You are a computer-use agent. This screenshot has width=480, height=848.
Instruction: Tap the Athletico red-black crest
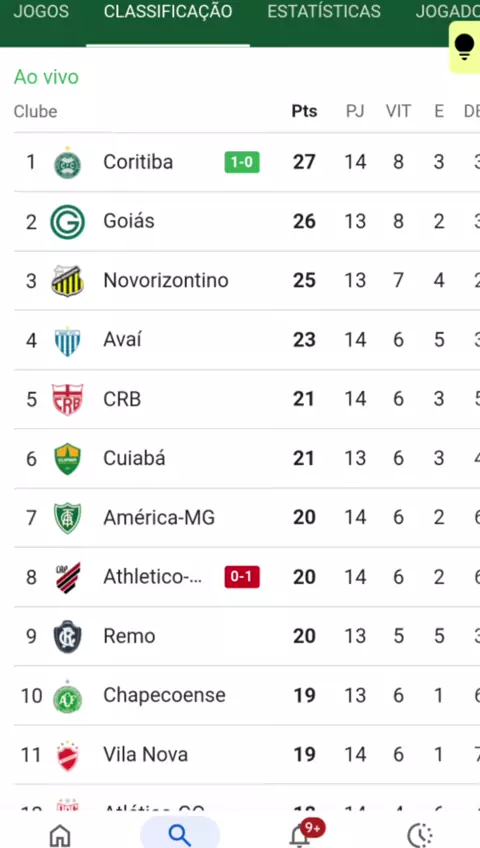(68, 577)
